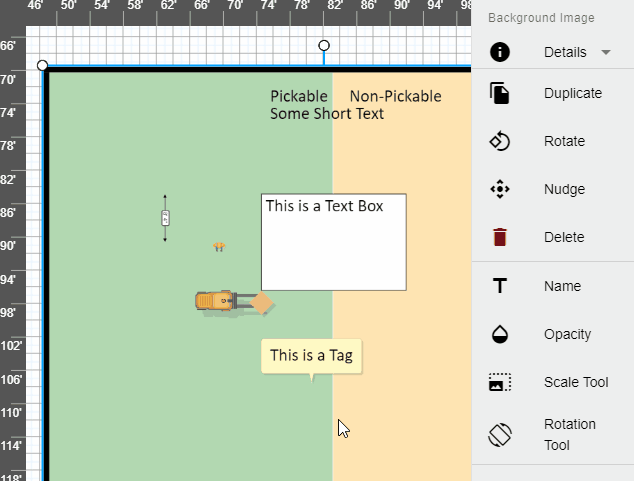Screen dimensions: 634x481
Task: Select the white "This is a Text Box" box
Action: pyautogui.click(x=333, y=242)
